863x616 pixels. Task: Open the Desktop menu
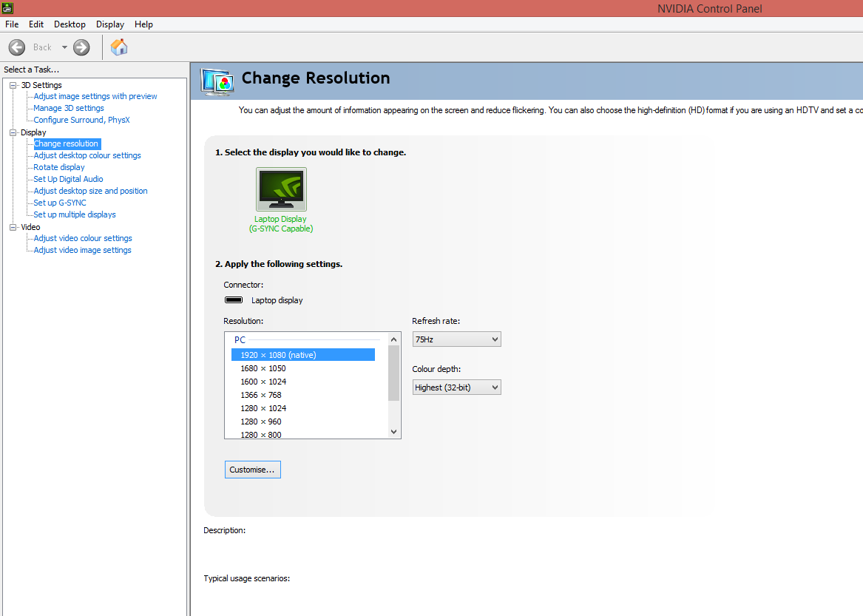pos(70,24)
